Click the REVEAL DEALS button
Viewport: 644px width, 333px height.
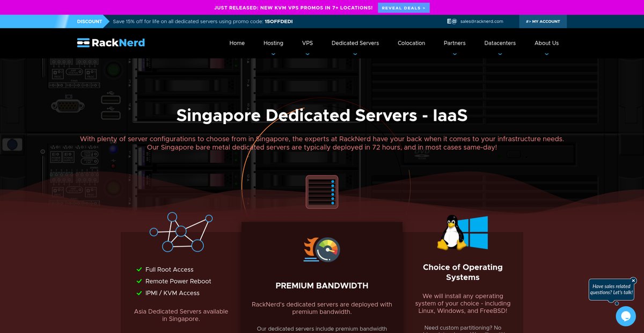click(x=404, y=8)
